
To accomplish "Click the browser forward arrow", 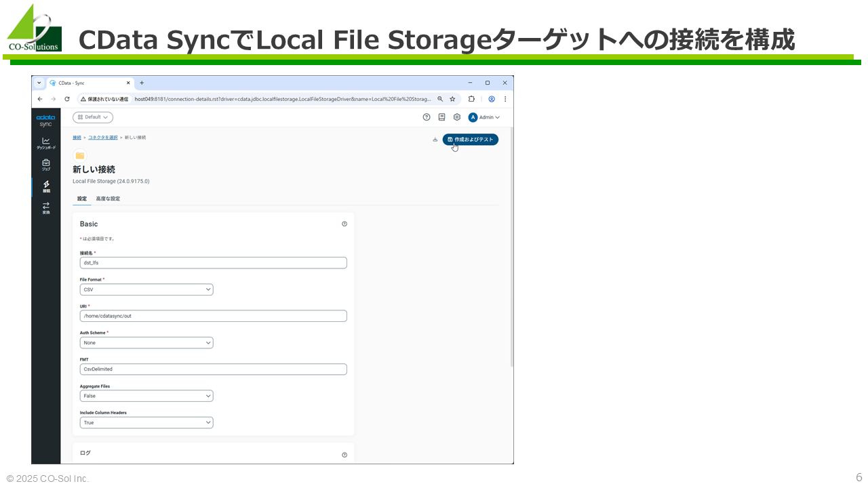I will click(53, 99).
